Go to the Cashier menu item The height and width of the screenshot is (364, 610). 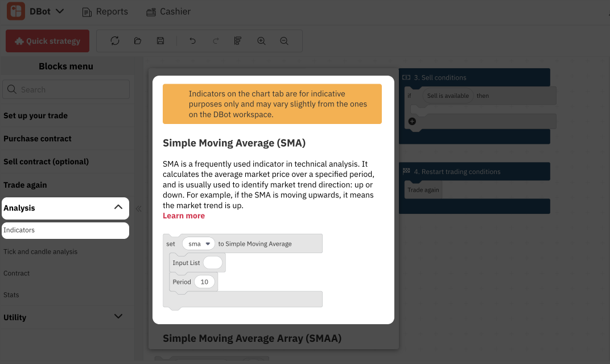click(168, 11)
